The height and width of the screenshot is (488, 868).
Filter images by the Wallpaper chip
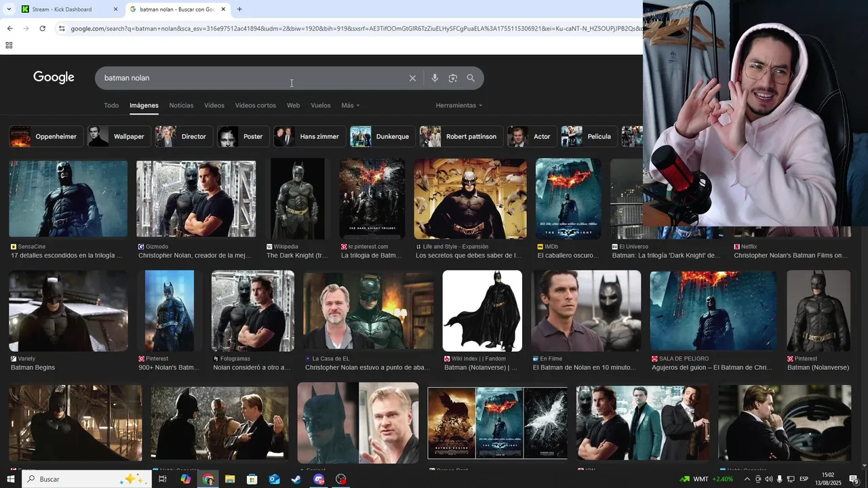pos(119,136)
